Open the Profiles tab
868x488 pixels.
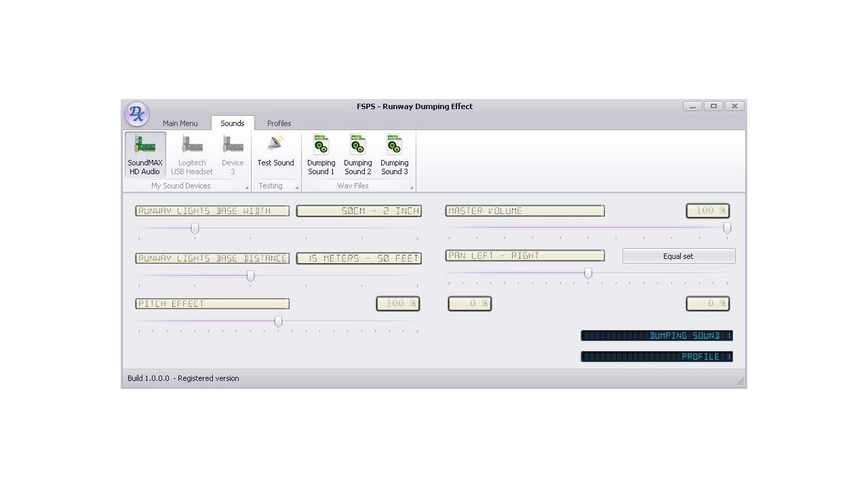(279, 123)
